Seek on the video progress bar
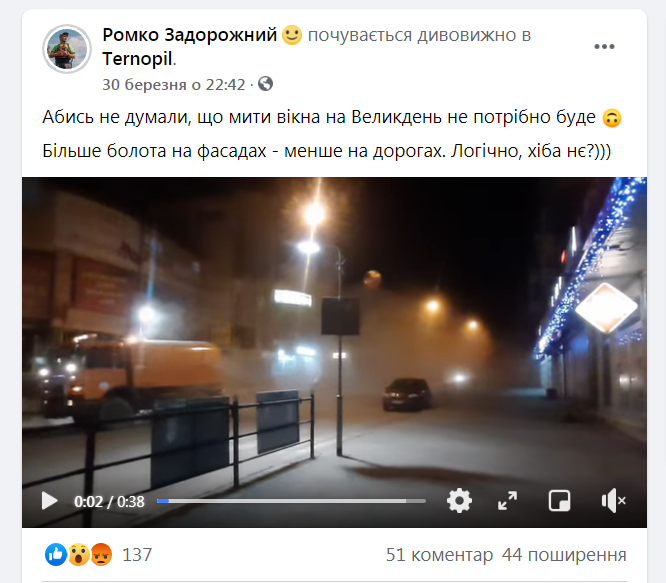This screenshot has height=583, width=666. [291, 501]
